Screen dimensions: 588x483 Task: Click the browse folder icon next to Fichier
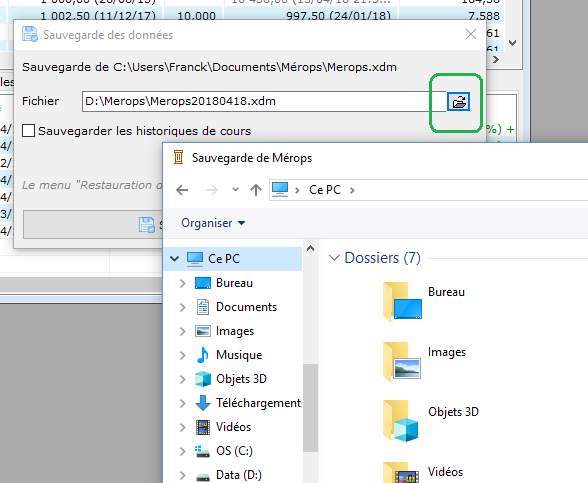[x=458, y=102]
